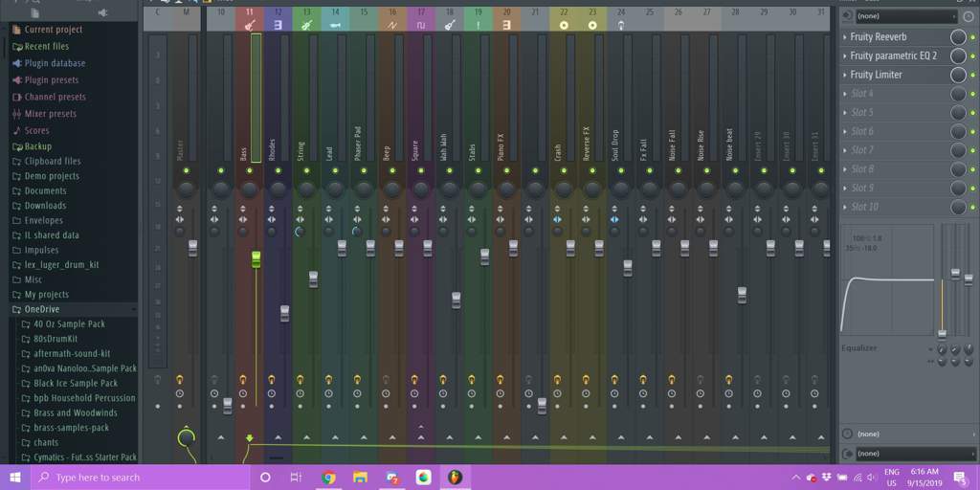The image size is (980, 490).
Task: Click the Wah Wah track volume fader
Action: (x=457, y=300)
